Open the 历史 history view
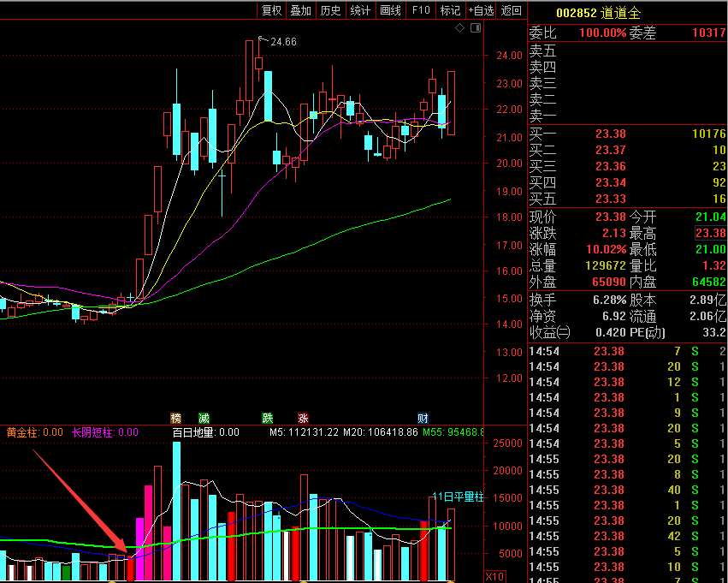The width and height of the screenshot is (728, 583). point(330,10)
